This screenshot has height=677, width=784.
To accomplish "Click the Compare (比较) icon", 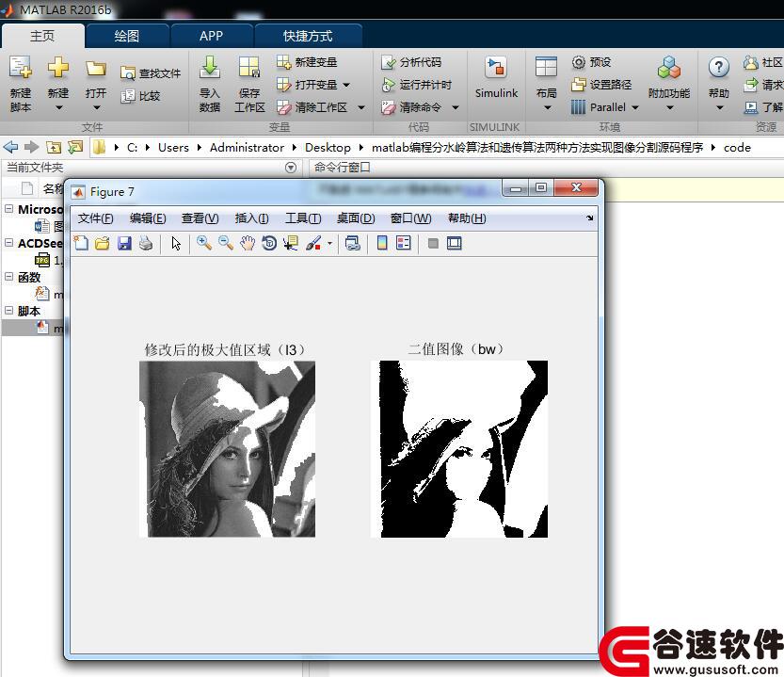I will 127,95.
